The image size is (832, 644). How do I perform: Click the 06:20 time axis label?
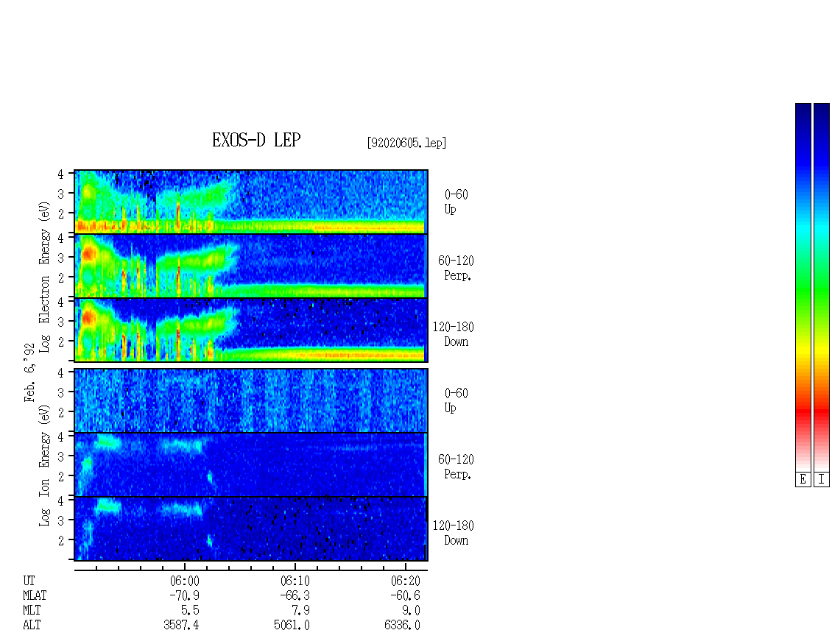tap(406, 581)
